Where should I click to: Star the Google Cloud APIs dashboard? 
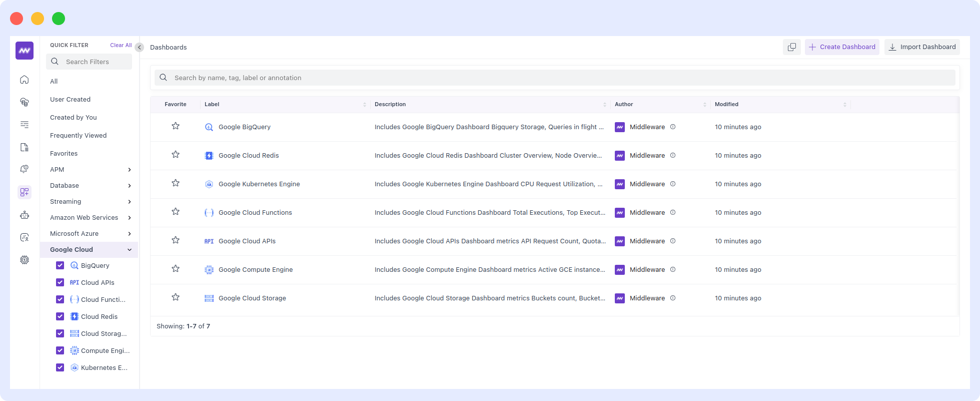pyautogui.click(x=176, y=240)
